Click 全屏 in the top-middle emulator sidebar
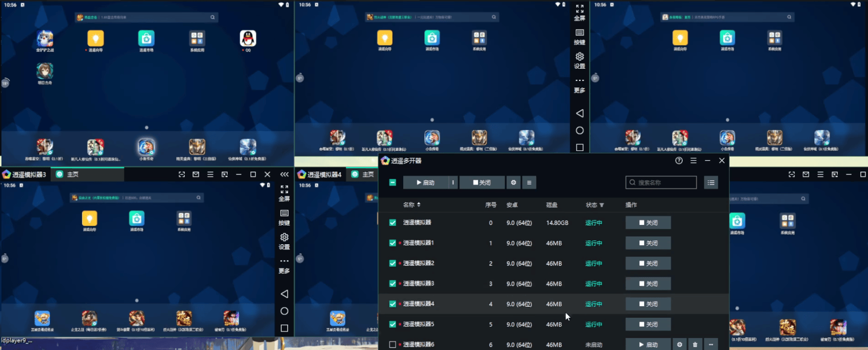This screenshot has width=868, height=350. pos(579,13)
